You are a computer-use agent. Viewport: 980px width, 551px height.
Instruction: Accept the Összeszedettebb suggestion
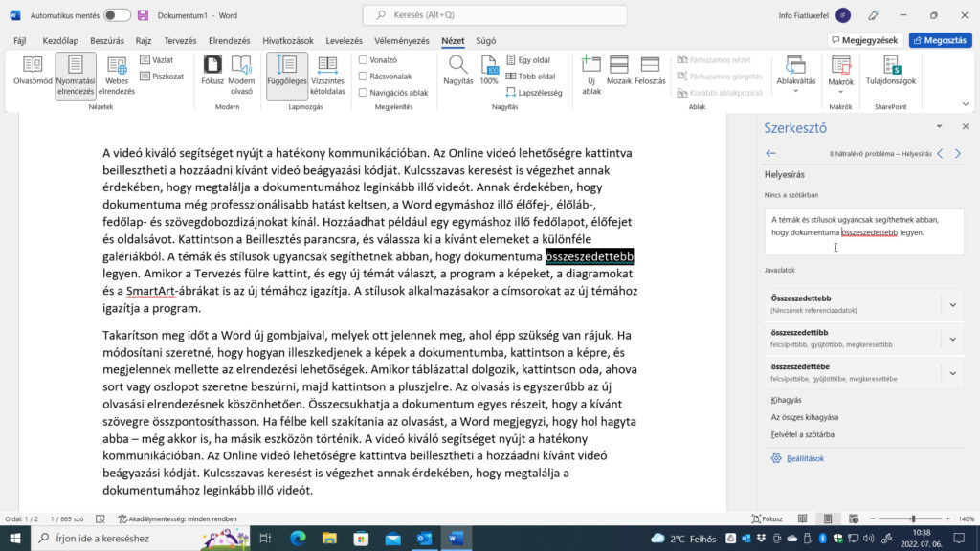853,304
